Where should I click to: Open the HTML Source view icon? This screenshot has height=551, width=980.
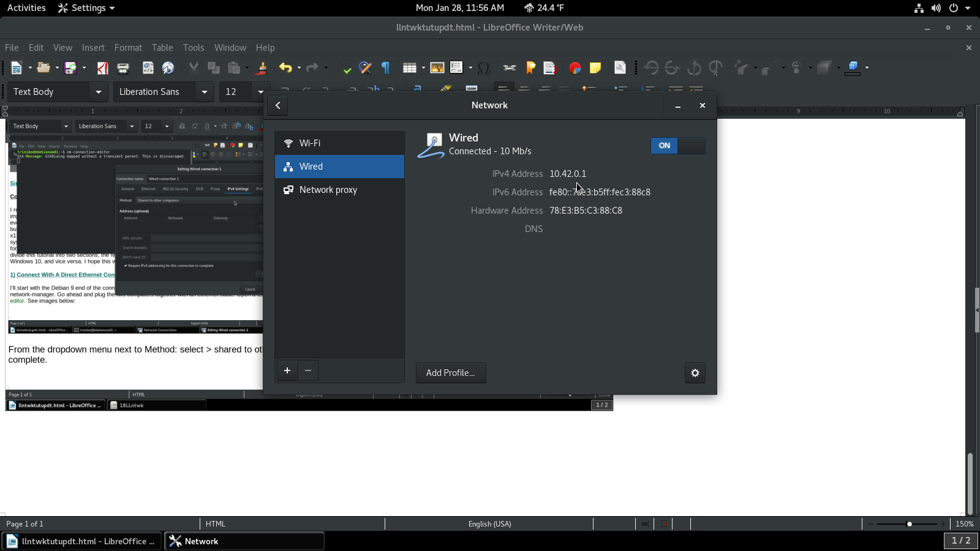point(148,68)
